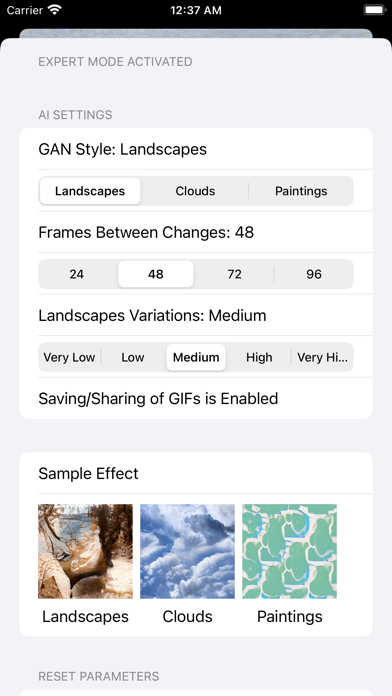Select 48 frames between changes
The image size is (392, 696).
tap(156, 274)
